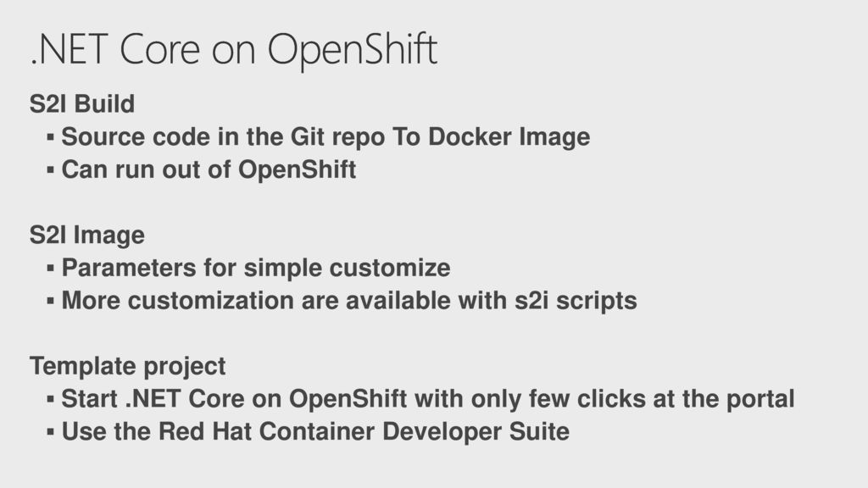Select the bullet before Start .NET Core
Image resolution: width=868 pixels, height=488 pixels.
(x=50, y=399)
